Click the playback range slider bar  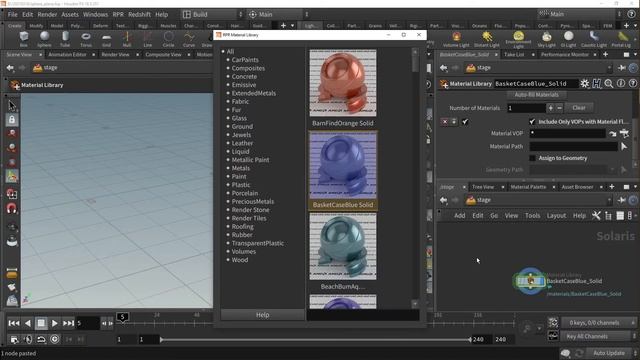316,339
